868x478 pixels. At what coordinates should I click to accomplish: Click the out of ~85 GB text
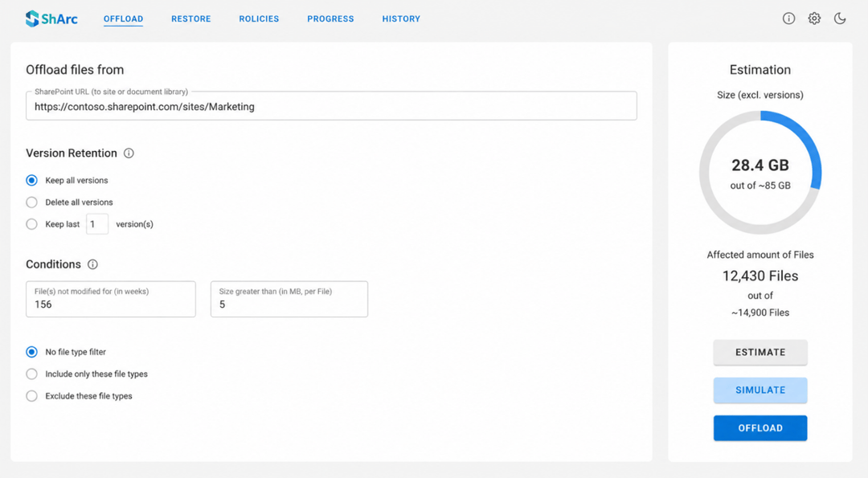point(760,186)
